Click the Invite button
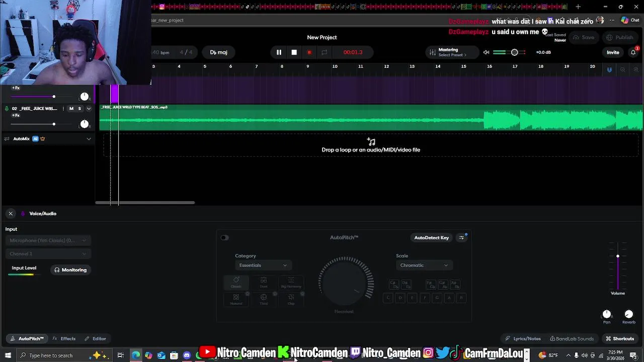 (x=613, y=52)
